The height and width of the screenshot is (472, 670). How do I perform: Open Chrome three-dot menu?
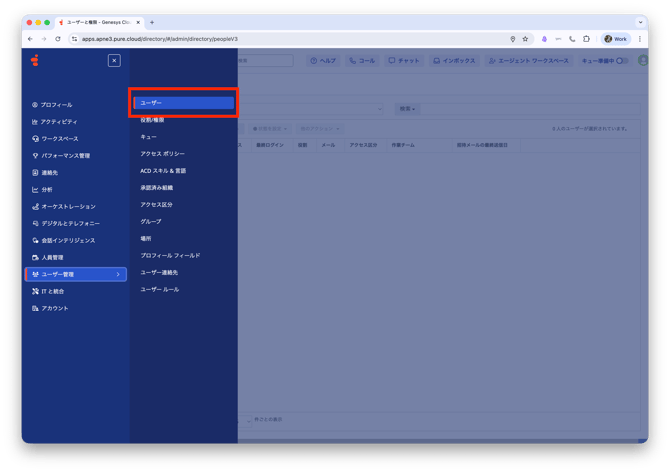tap(640, 39)
